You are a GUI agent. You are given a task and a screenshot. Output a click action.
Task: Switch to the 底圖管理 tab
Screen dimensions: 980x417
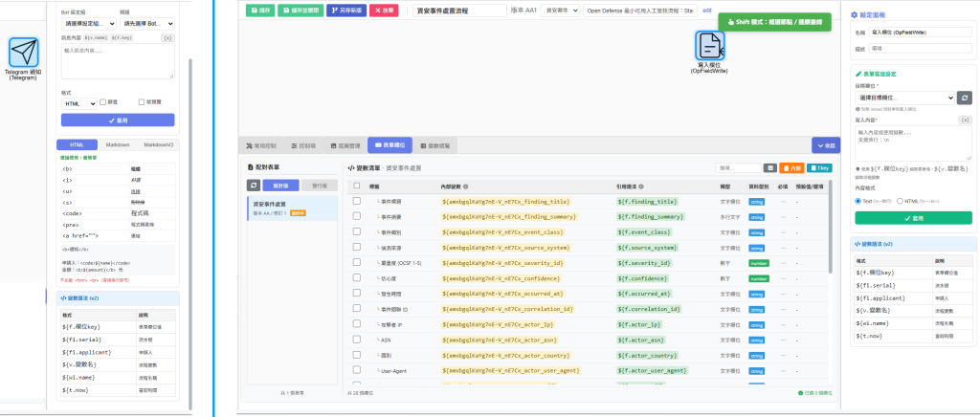(x=345, y=144)
